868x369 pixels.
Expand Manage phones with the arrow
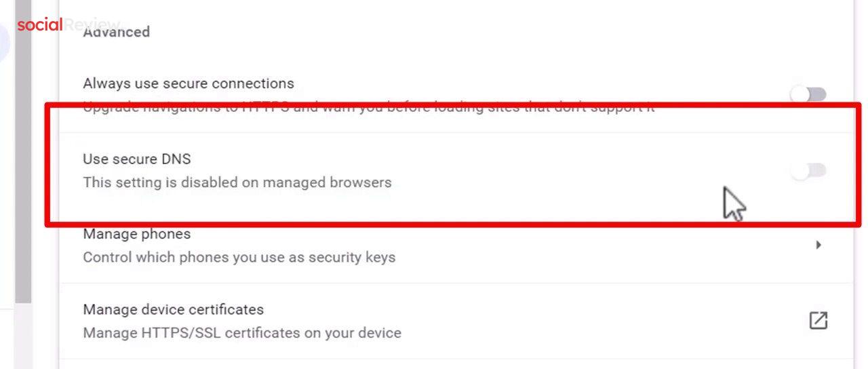coord(818,245)
